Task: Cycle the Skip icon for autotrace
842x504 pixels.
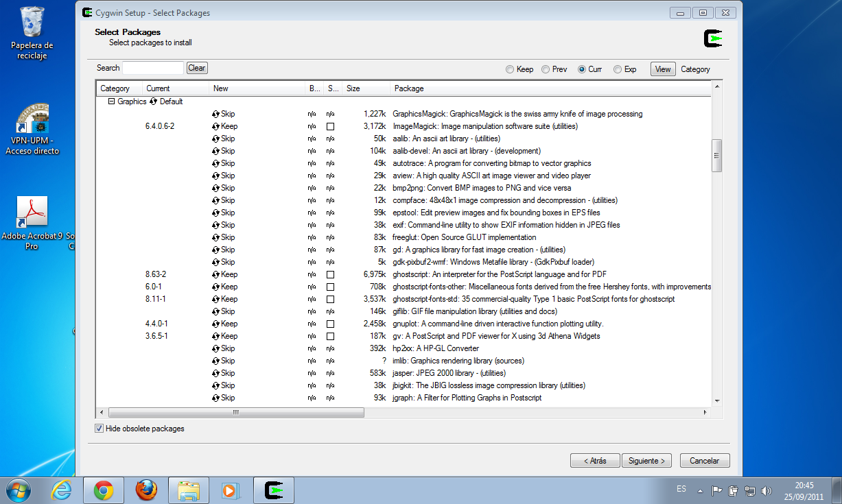Action: click(x=216, y=164)
